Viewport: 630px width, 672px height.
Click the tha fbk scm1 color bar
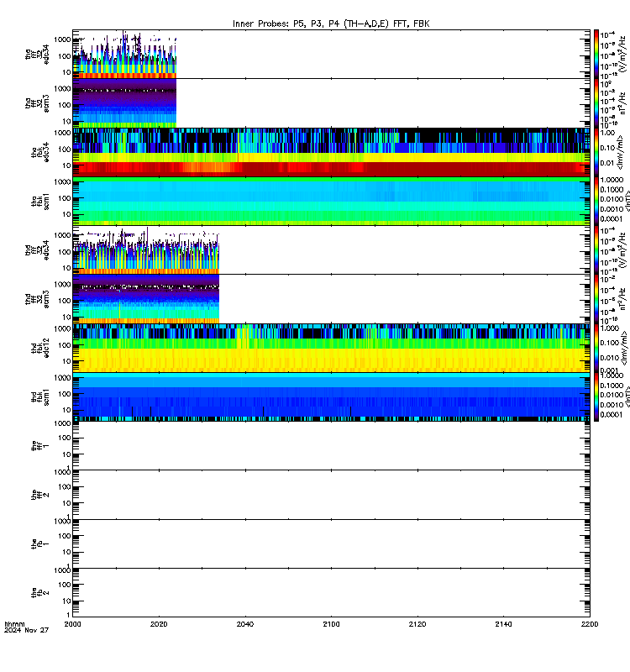click(x=596, y=201)
